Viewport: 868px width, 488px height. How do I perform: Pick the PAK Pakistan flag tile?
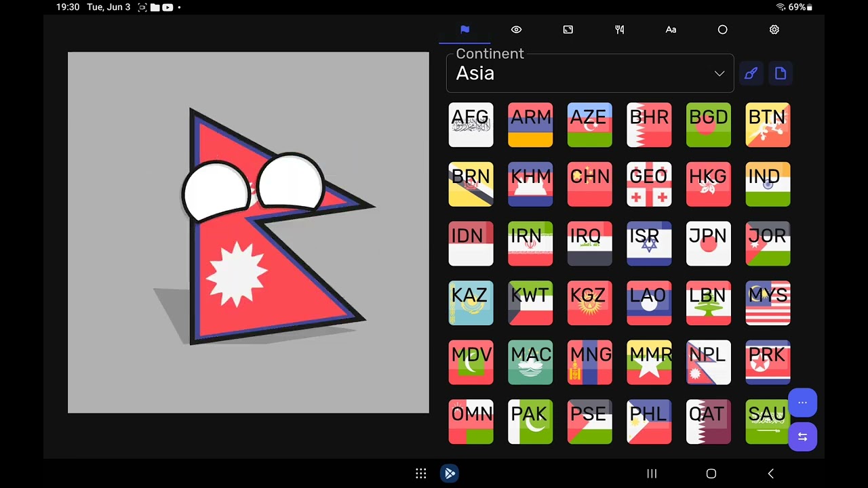(530, 422)
